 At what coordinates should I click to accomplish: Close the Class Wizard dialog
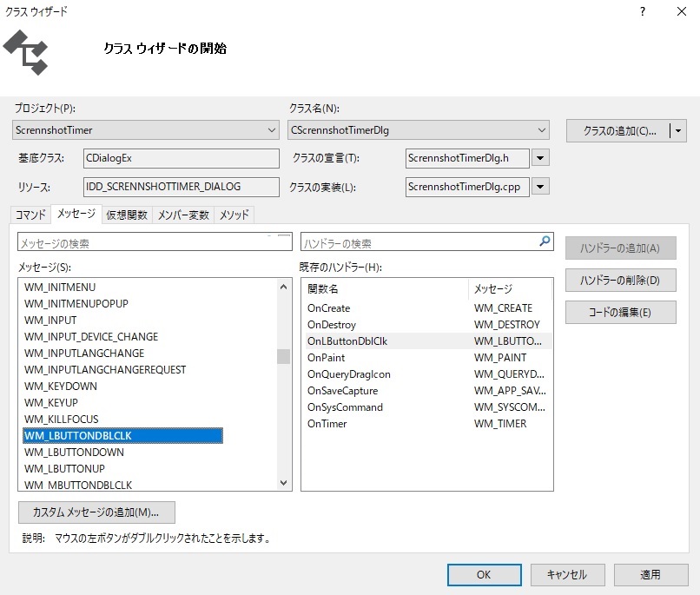click(x=681, y=11)
